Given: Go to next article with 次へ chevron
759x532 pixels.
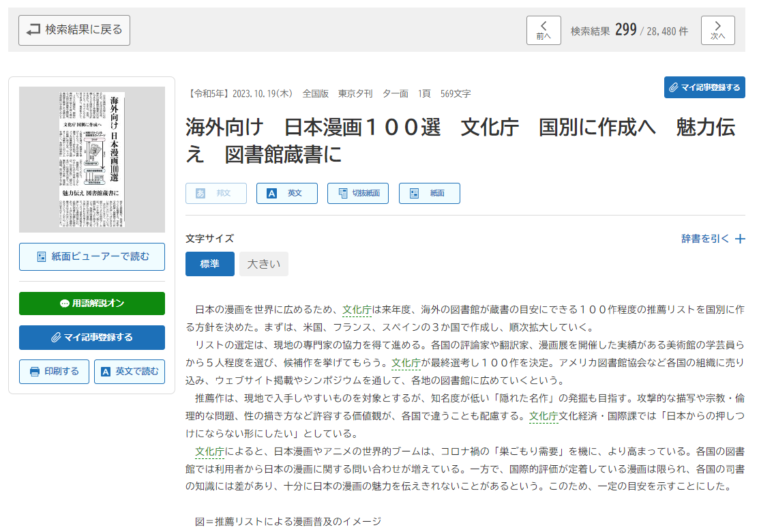Looking at the screenshot, I should tap(717, 30).
